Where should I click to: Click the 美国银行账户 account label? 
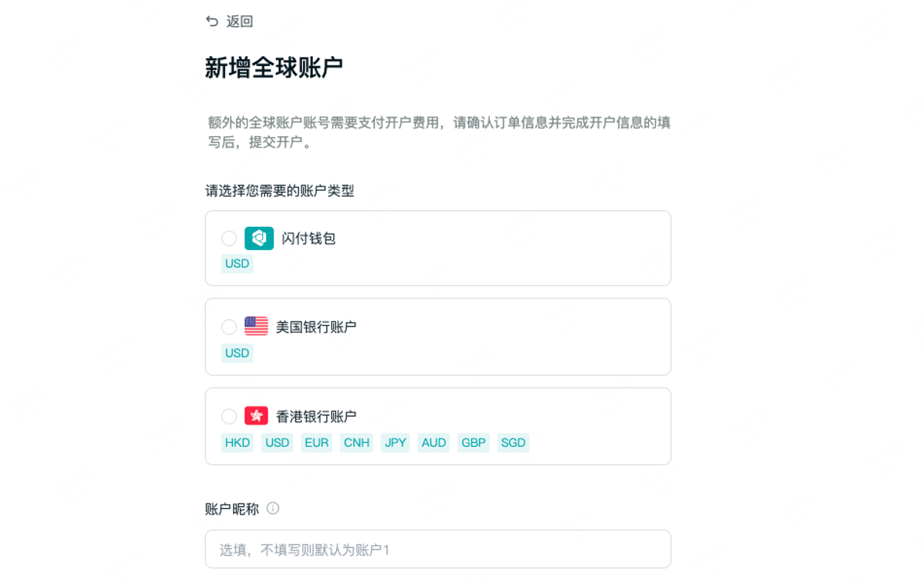click(316, 327)
